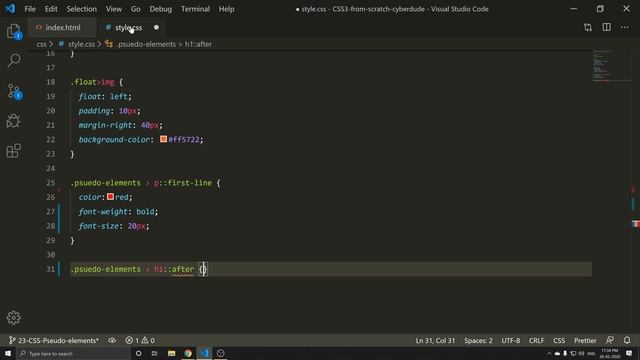The width and height of the screenshot is (640, 360).
Task: Switch to the index.html tab
Action: click(62, 27)
